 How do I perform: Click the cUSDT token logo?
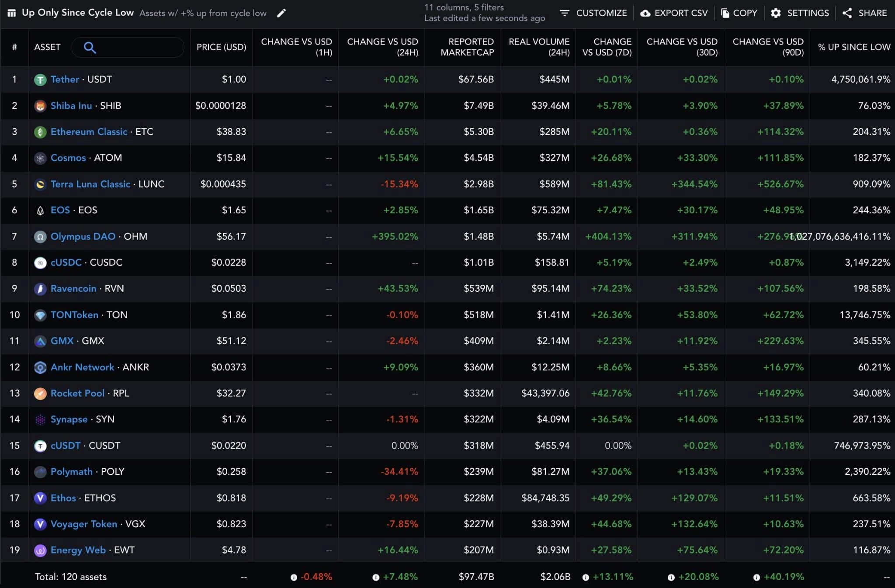pyautogui.click(x=40, y=446)
